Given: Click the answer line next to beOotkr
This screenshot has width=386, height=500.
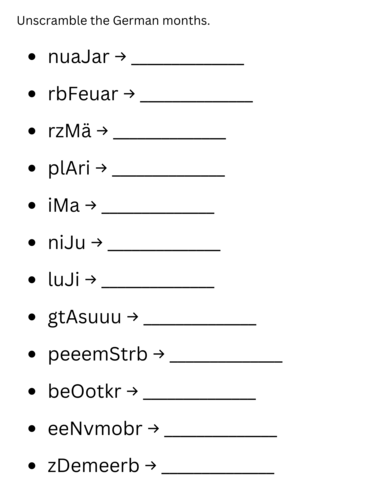Looking at the screenshot, I should [200, 399].
